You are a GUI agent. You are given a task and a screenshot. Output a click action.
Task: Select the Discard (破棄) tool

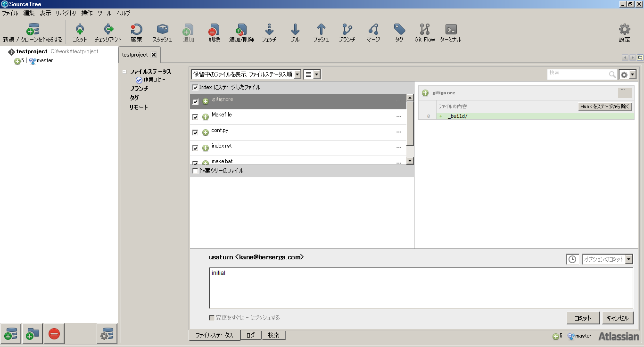pyautogui.click(x=136, y=33)
